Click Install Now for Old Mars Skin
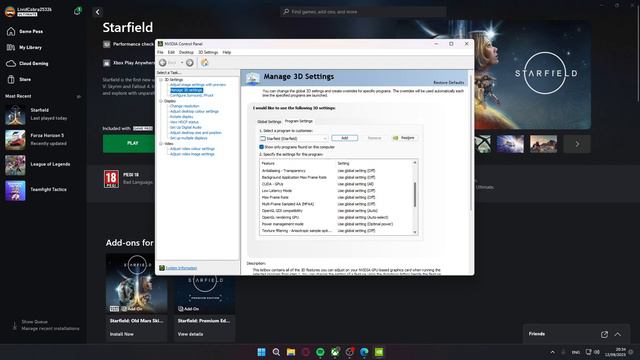 point(122,334)
